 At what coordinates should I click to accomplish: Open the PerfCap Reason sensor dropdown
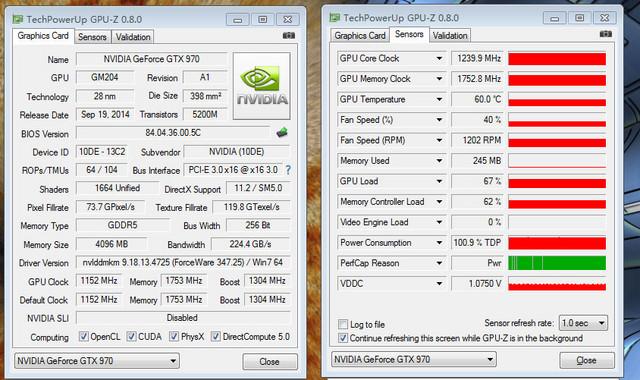[439, 263]
